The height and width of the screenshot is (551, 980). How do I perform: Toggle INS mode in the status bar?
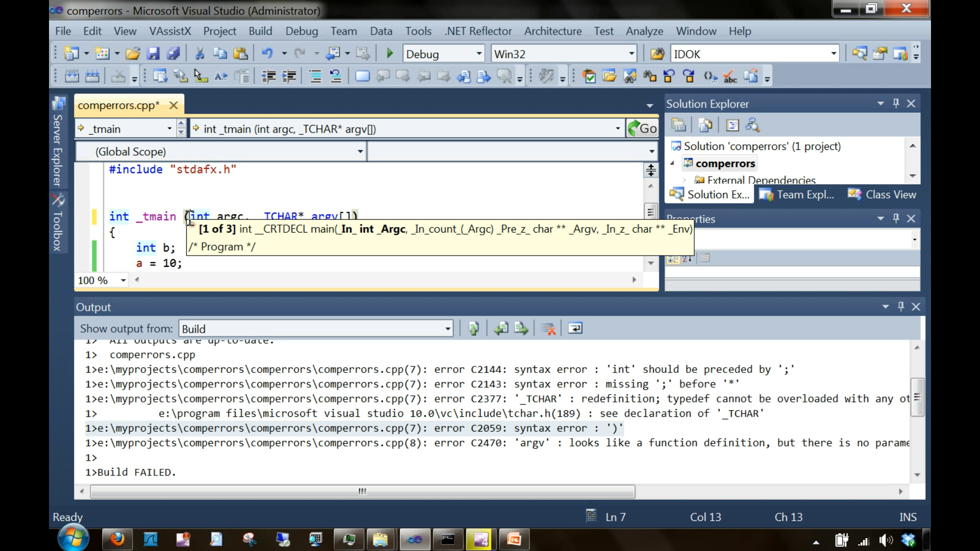coord(908,517)
